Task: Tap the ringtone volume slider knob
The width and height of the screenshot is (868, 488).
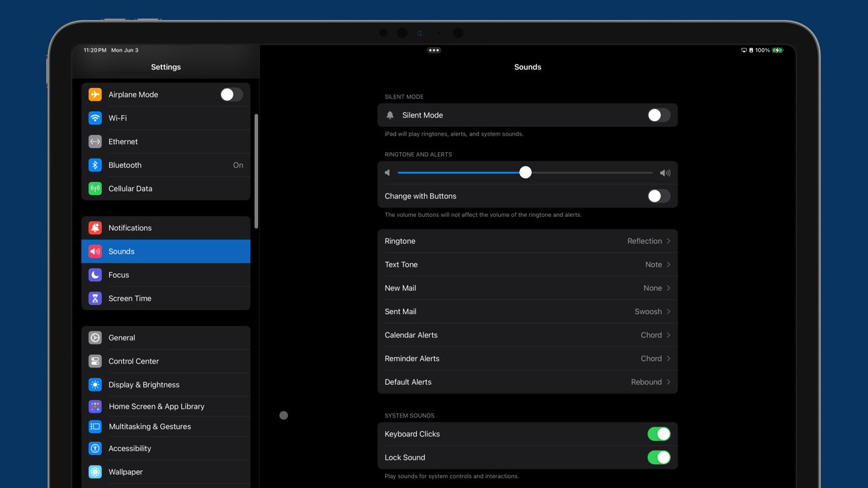Action: pos(525,173)
